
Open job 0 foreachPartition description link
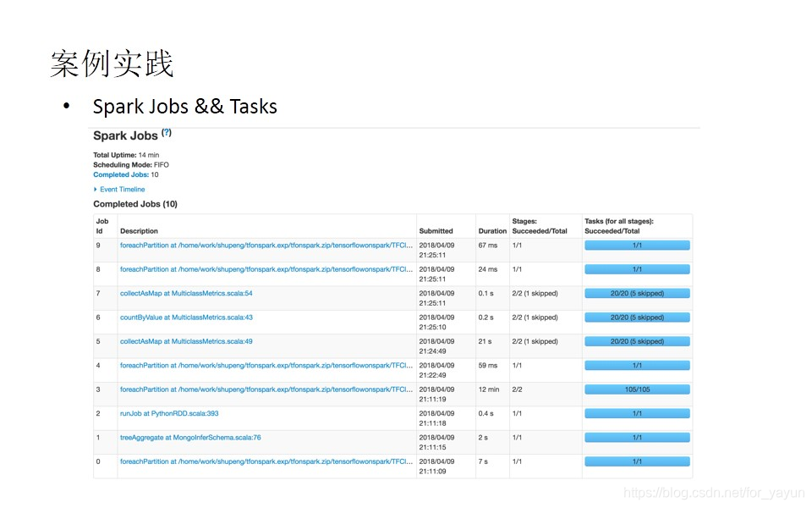pyautogui.click(x=266, y=461)
